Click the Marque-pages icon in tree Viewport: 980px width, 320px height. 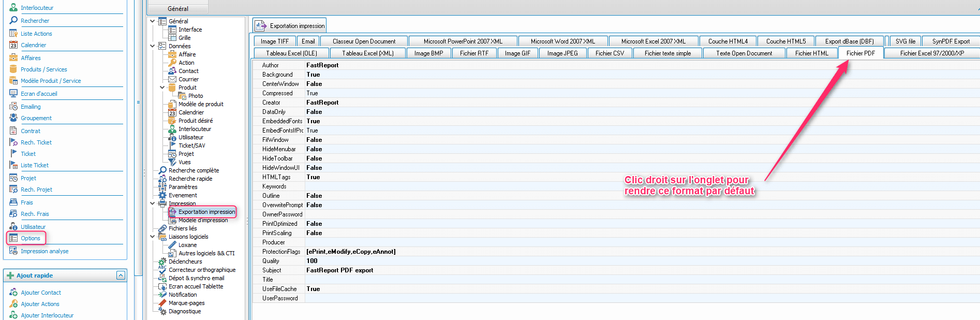162,303
